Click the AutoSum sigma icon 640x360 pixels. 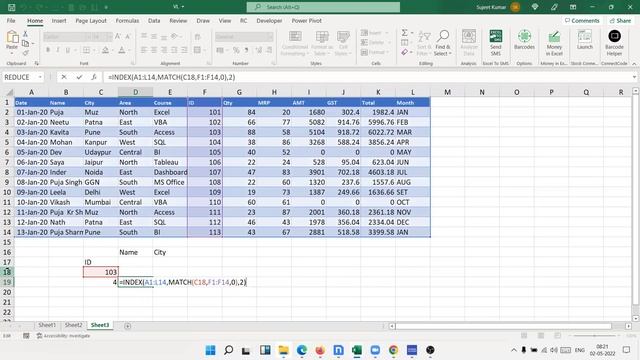coord(404,33)
